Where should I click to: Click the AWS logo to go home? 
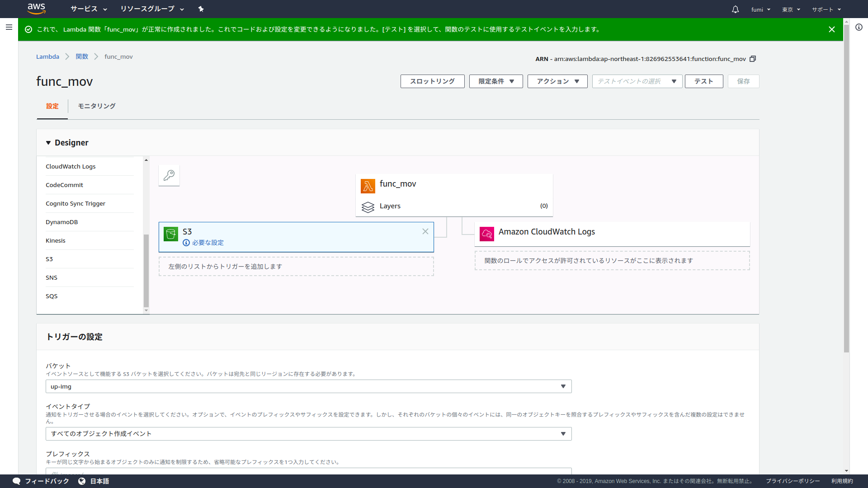point(37,9)
